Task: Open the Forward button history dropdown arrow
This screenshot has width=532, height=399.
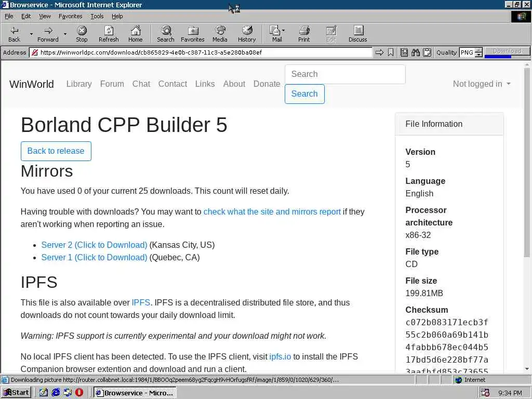Action: [65, 34]
